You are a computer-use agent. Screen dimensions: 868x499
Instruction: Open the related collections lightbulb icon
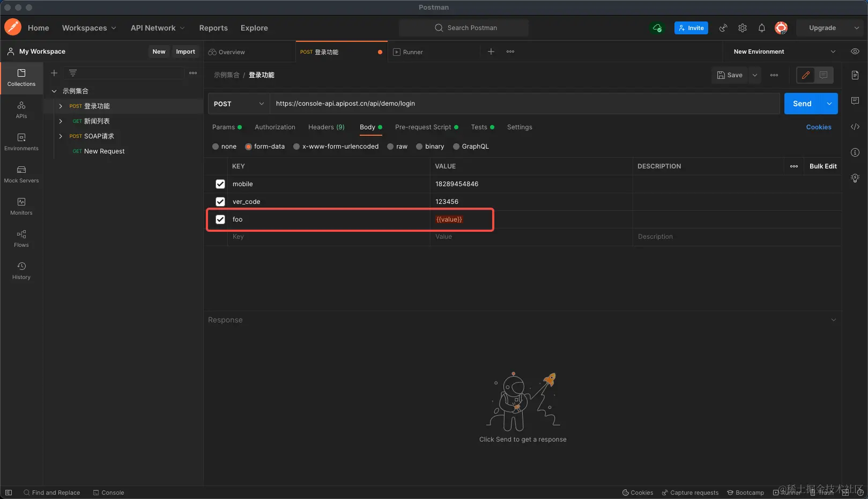(855, 178)
